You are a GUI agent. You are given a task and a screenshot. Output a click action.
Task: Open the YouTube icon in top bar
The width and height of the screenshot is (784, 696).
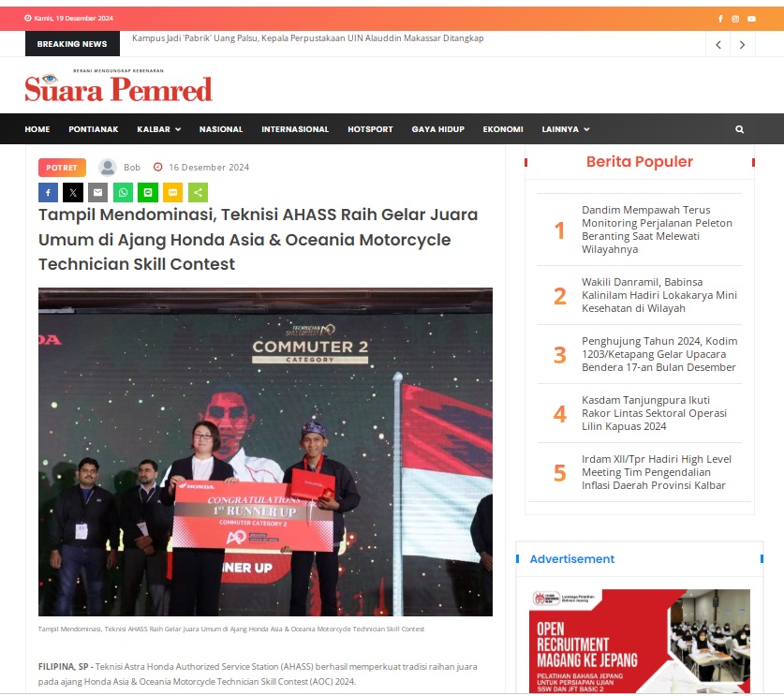click(751, 19)
